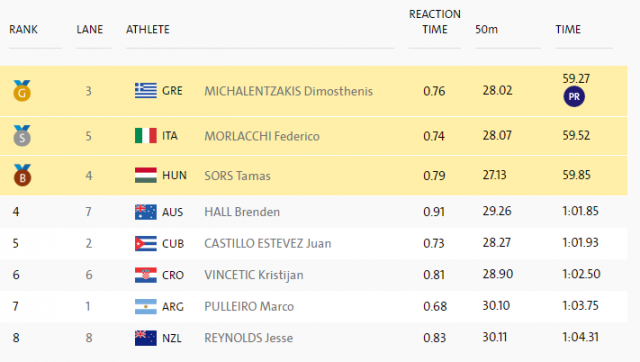The height and width of the screenshot is (362, 640).
Task: Click the Argentina flag icon
Action: (146, 306)
